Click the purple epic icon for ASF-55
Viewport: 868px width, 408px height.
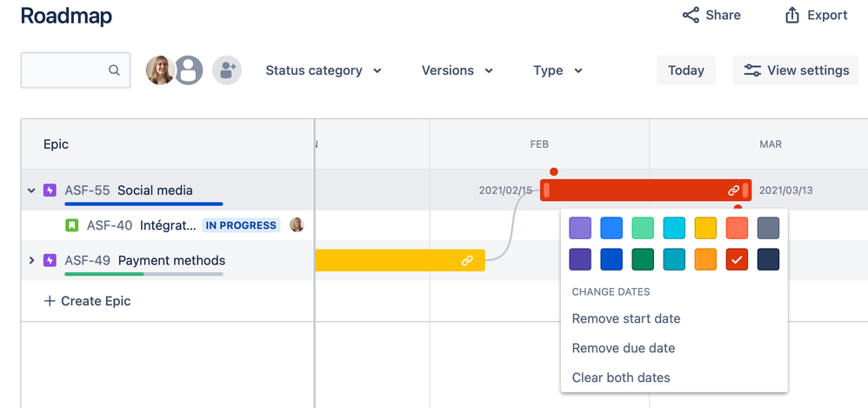coord(50,191)
